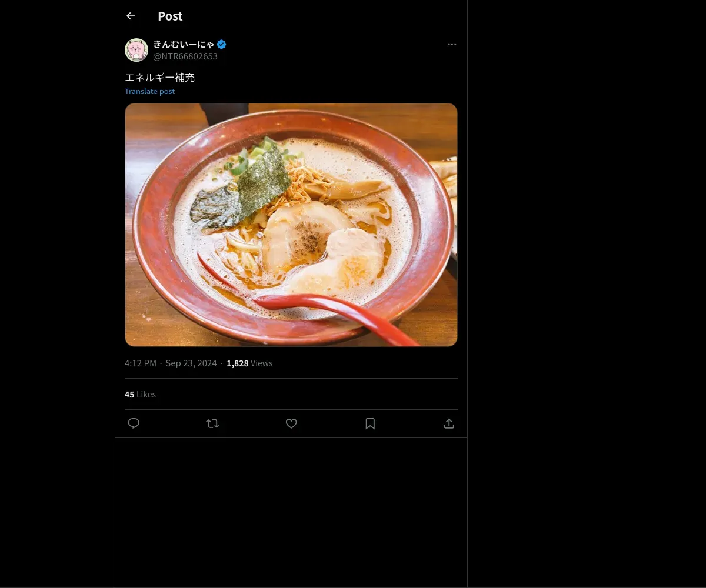
Task: Click the 1,828 Views count
Action: [249, 363]
